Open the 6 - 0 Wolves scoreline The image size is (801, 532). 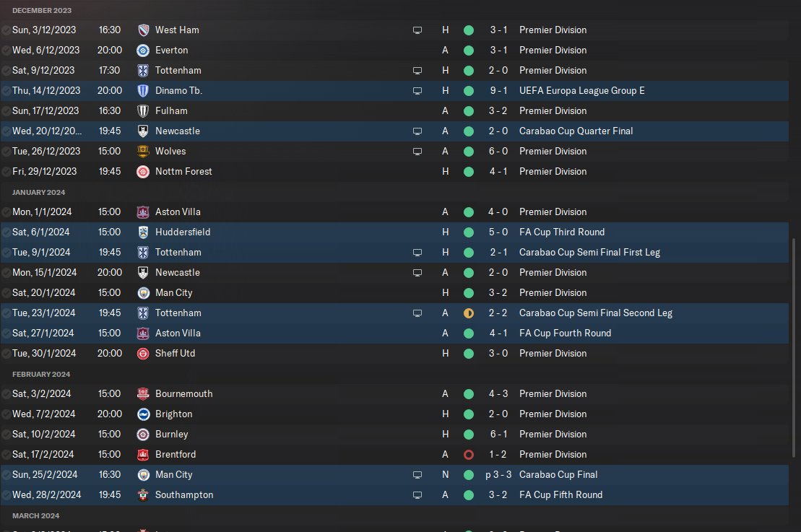[498, 152]
